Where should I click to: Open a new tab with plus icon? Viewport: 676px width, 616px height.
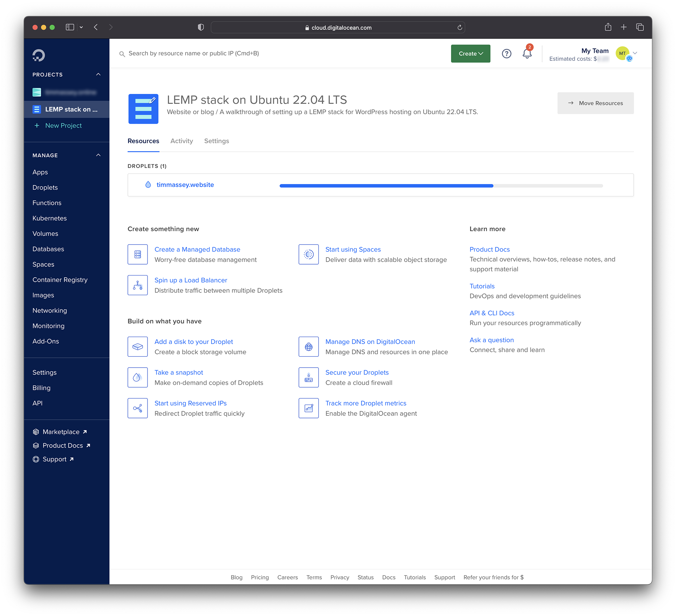click(x=624, y=27)
